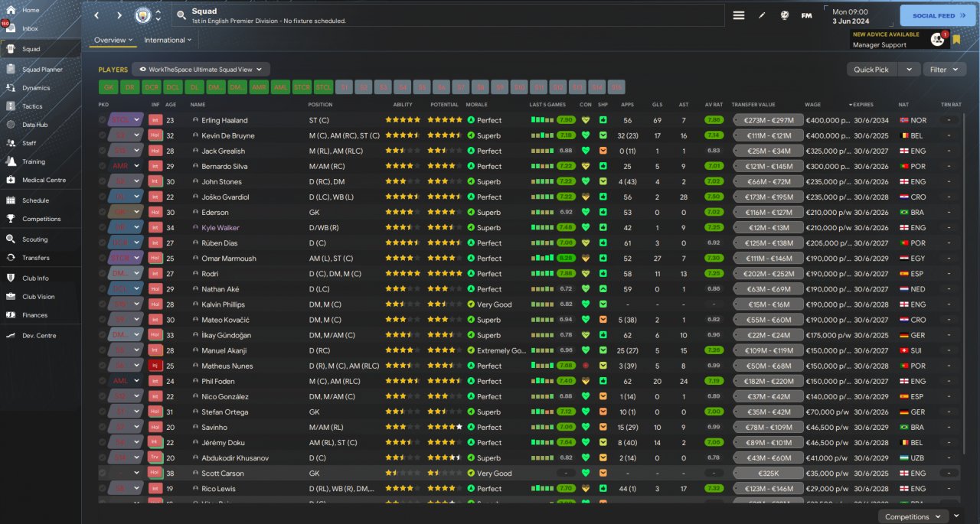Click the squad search bar
The width and height of the screenshot is (980, 524).
tap(448, 15)
